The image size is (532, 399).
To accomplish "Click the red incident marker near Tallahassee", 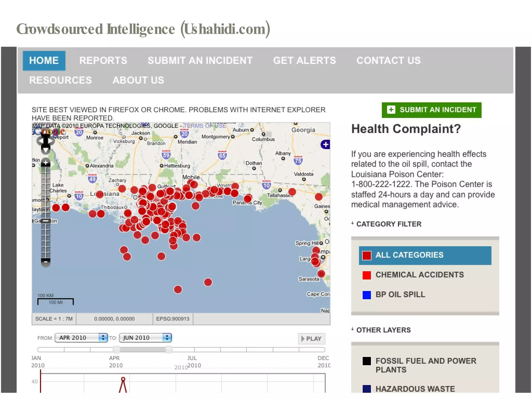I will [292, 192].
